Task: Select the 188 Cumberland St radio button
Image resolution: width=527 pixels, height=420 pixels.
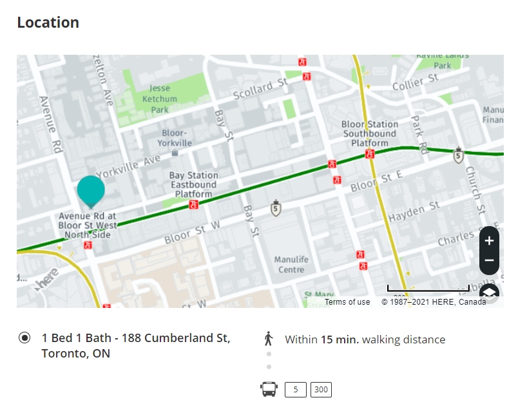Action: (24, 338)
